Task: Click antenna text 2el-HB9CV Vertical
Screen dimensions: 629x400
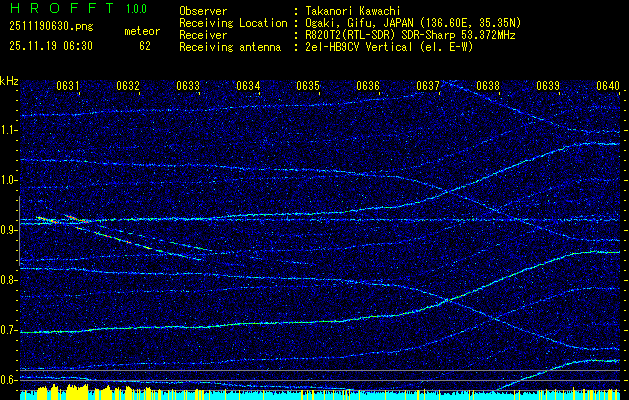Action: coord(358,47)
